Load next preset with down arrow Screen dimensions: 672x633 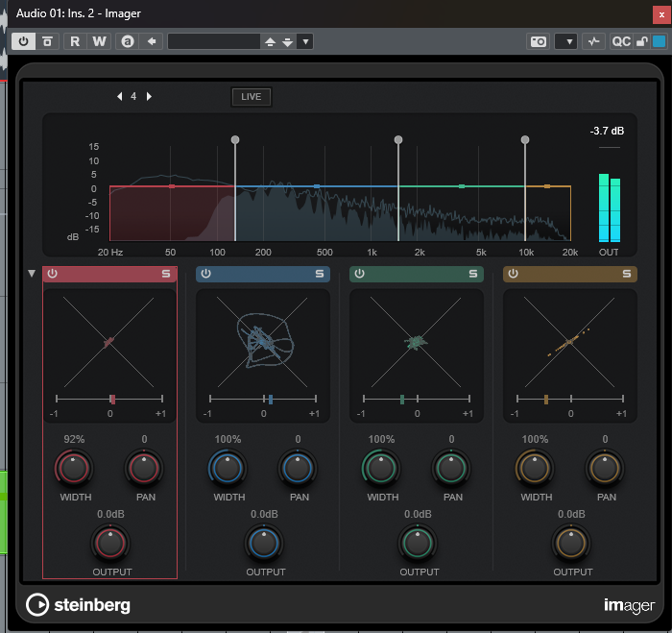coord(288,41)
